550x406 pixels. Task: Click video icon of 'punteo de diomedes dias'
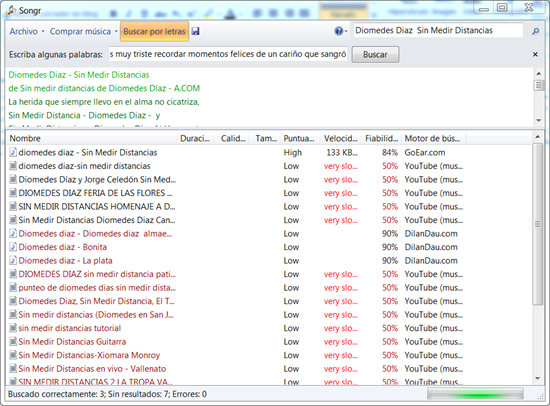pyautogui.click(x=13, y=287)
